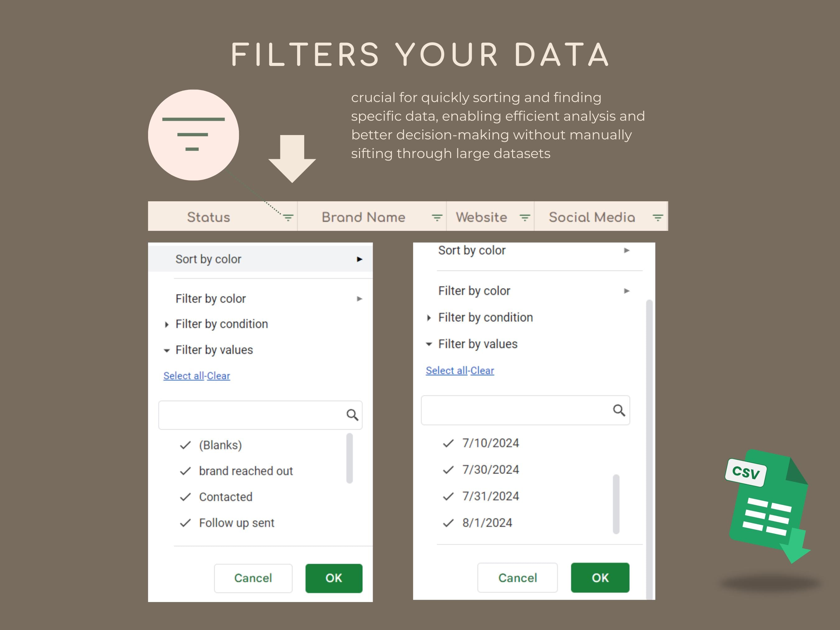
Task: Uncheck the 7/30/2024 date value
Action: click(x=449, y=469)
